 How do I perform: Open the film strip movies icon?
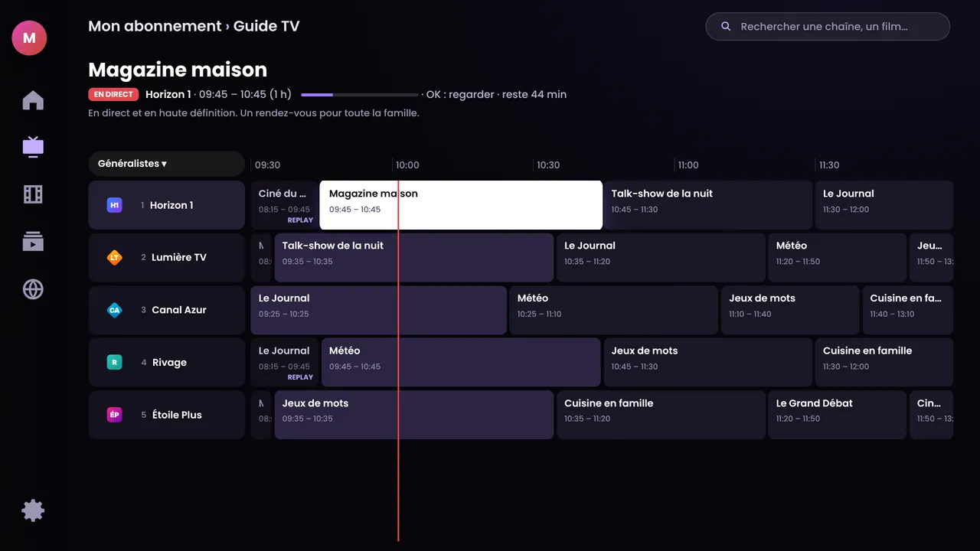tap(33, 194)
